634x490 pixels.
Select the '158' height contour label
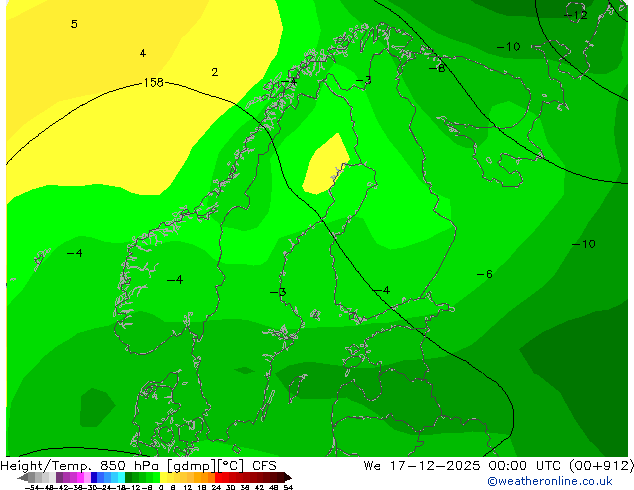[154, 82]
